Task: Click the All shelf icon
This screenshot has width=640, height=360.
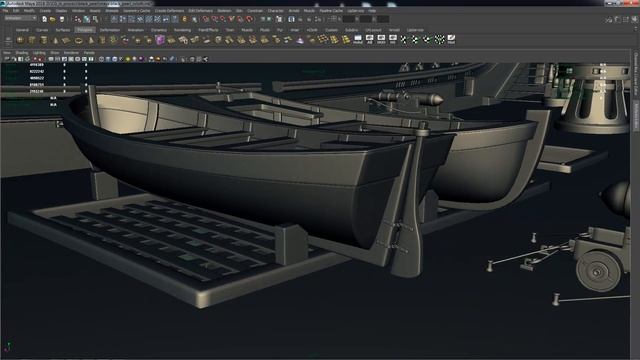Action: pyautogui.click(x=369, y=39)
